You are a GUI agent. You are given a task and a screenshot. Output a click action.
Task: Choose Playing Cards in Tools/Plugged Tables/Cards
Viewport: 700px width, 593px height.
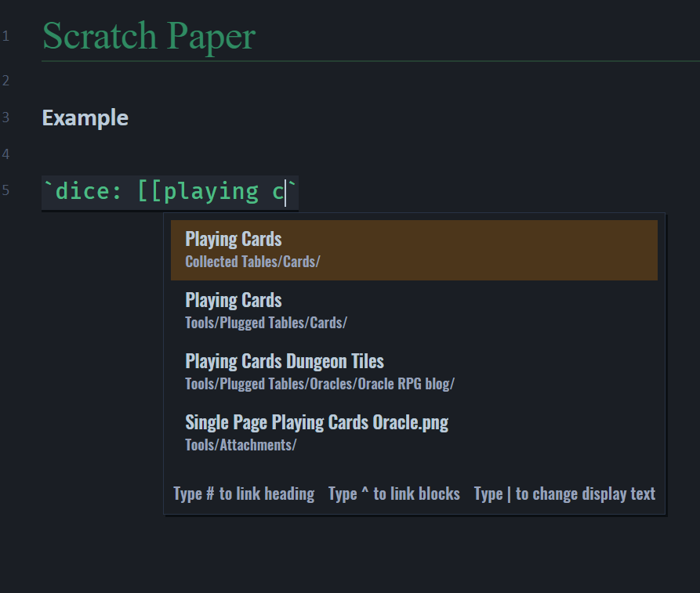coord(414,311)
